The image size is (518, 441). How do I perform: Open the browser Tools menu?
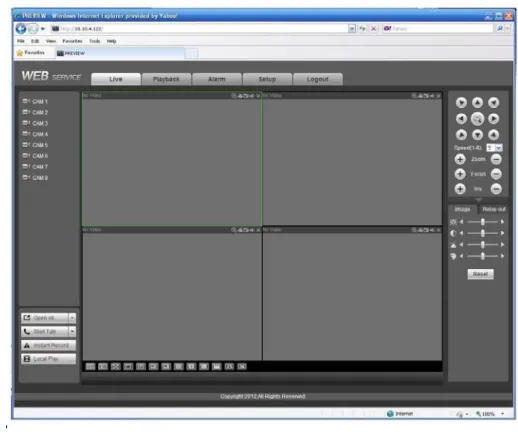point(95,41)
